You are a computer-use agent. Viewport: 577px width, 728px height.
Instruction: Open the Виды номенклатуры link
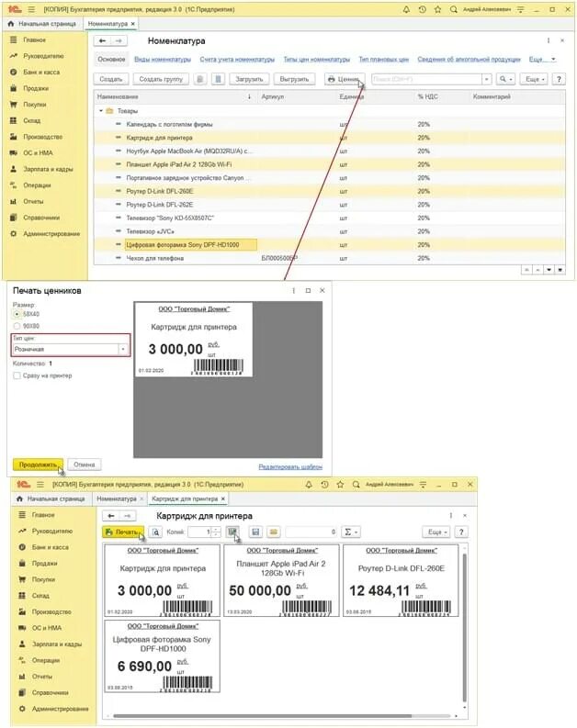coord(163,60)
